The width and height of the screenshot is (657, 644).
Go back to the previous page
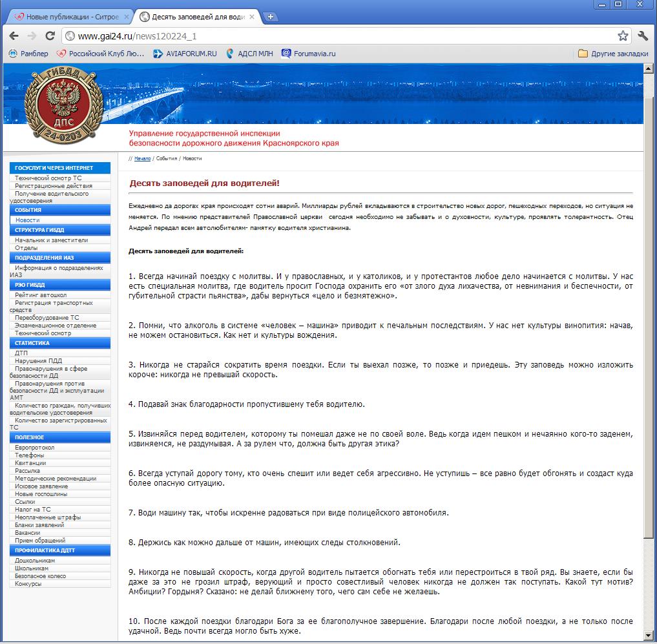pyautogui.click(x=14, y=36)
